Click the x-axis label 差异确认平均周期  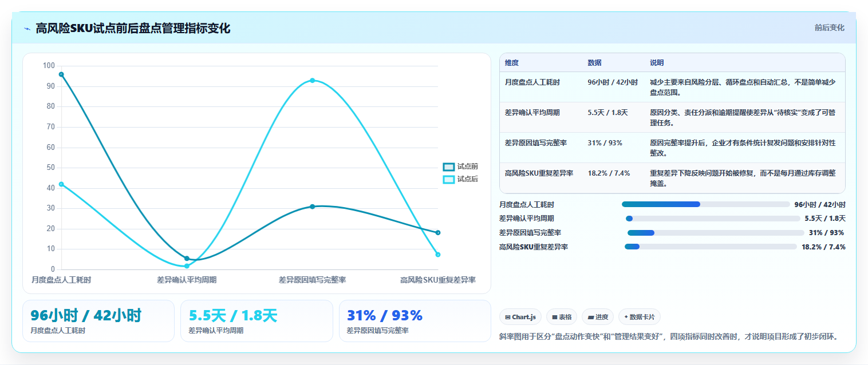(187, 280)
